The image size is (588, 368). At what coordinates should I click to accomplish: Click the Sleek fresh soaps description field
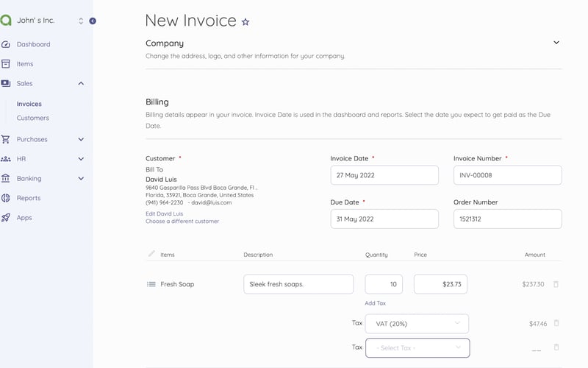pyautogui.click(x=298, y=284)
